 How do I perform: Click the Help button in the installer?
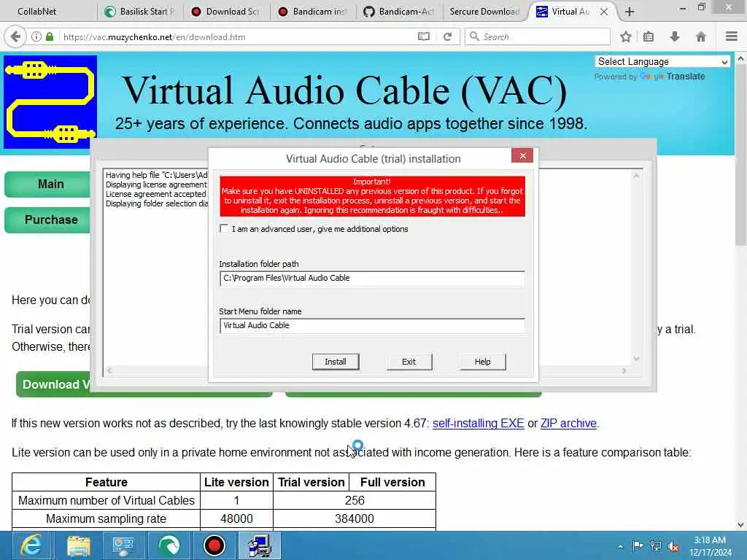[x=483, y=362]
